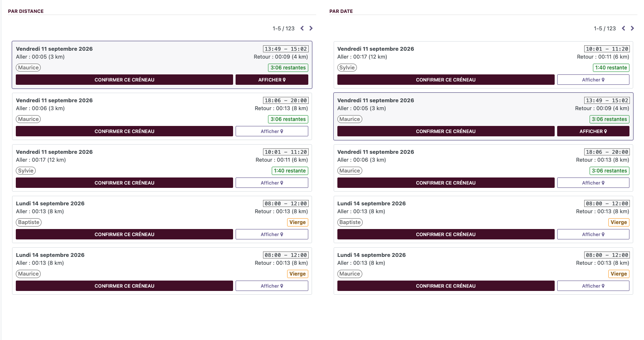This screenshot has height=340, width=644.
Task: Select the Maurice tag on first Par Distance card
Action: (x=28, y=68)
